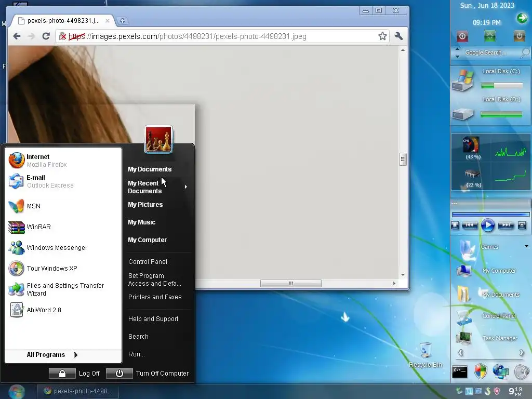Open My Pictures in Start menu
The image size is (532, 399).
point(145,205)
